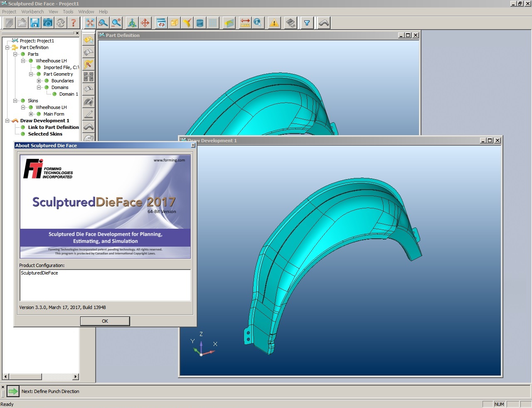
Task: Click the 'Next: Define Punch Direction' text
Action: tap(50, 391)
